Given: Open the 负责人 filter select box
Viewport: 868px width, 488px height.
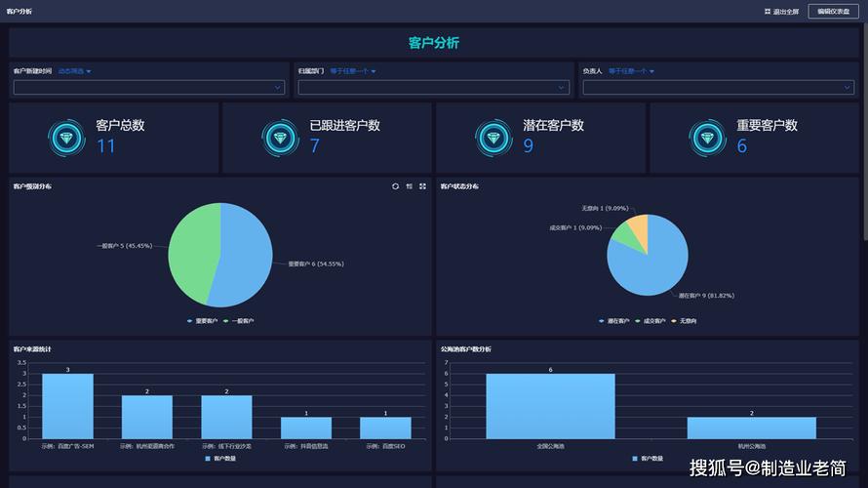Looking at the screenshot, I should (x=719, y=88).
